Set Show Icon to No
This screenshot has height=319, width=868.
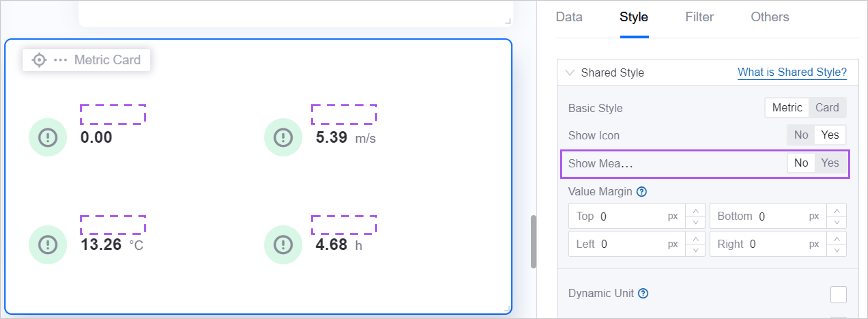pos(801,135)
